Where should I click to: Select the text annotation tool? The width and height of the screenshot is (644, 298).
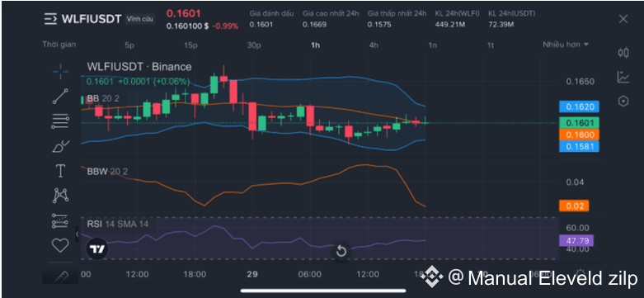[x=61, y=170]
